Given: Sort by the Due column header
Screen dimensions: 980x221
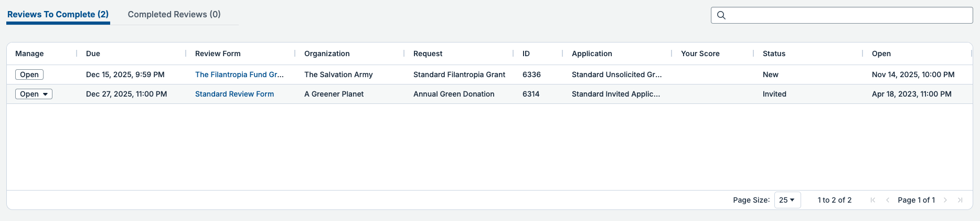Looking at the screenshot, I should pyautogui.click(x=93, y=54).
